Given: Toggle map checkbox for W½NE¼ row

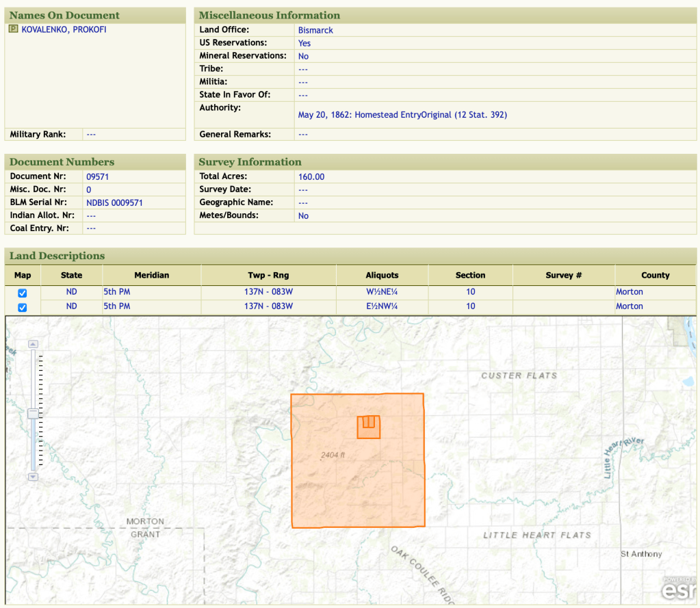Looking at the screenshot, I should 22,293.
